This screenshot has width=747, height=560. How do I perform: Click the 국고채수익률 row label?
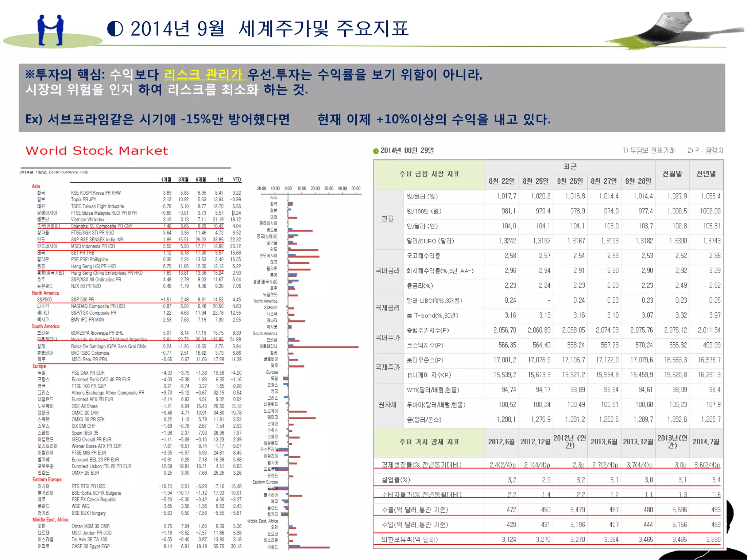click(423, 256)
